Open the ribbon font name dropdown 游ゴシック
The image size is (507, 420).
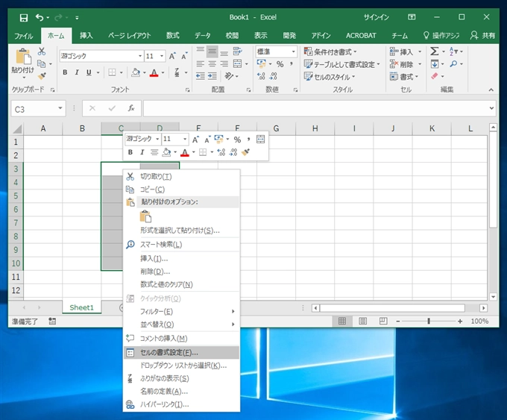tap(140, 56)
